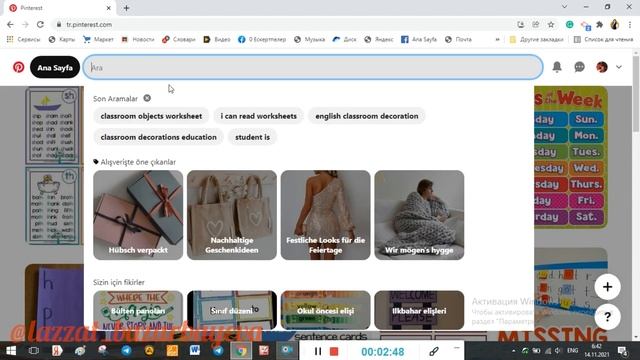Click the Windows Start button
Viewport: 640px width, 360px height.
pyautogui.click(x=11, y=351)
